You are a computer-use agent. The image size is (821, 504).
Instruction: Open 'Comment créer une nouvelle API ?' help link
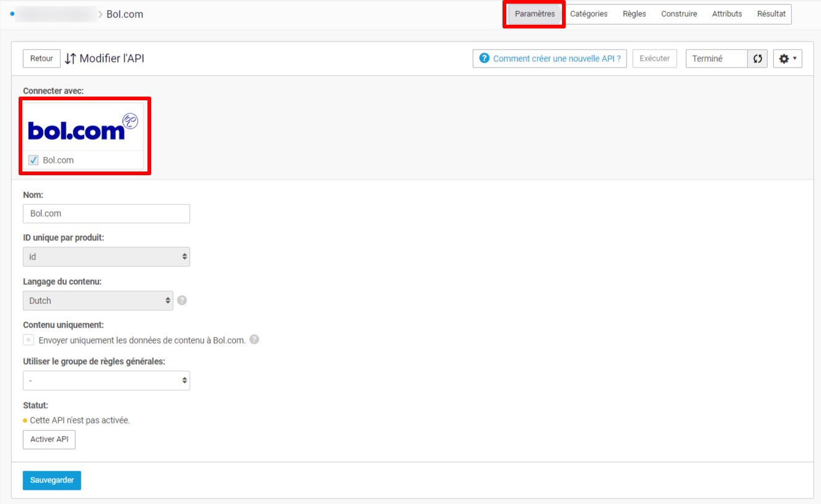550,58
